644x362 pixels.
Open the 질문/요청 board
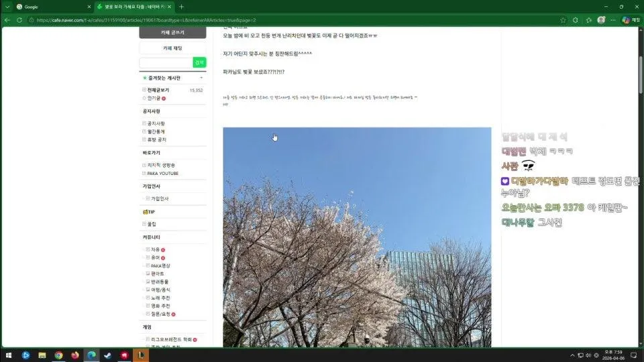point(160,314)
